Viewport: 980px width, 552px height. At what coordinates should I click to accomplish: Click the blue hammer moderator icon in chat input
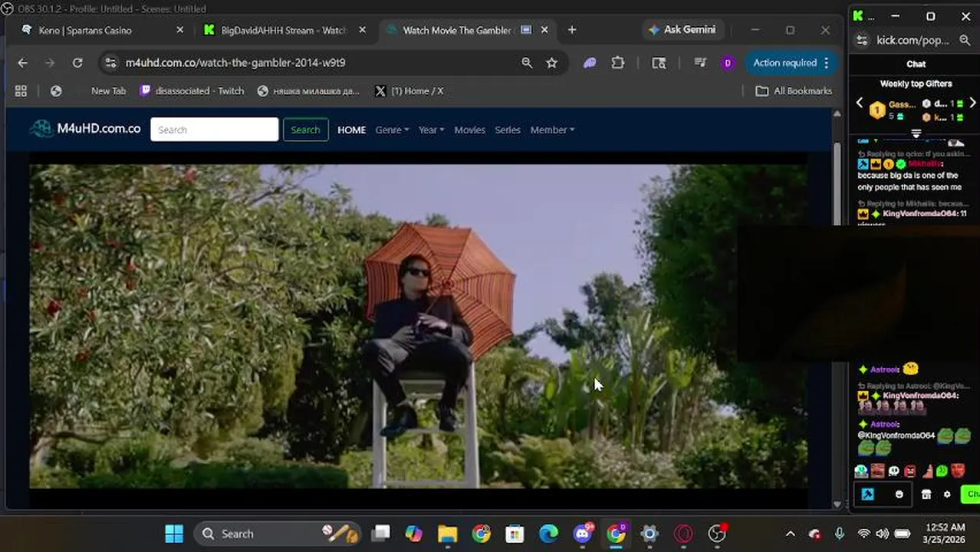click(x=867, y=495)
